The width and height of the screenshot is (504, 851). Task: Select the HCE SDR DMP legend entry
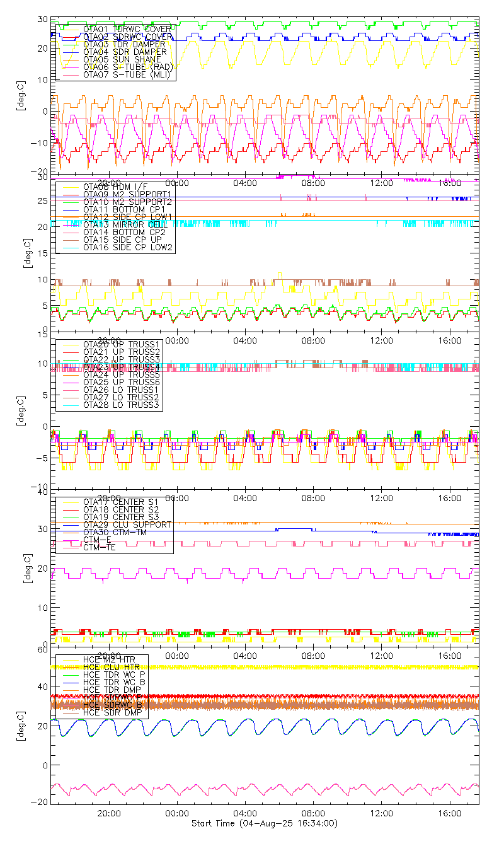click(110, 712)
